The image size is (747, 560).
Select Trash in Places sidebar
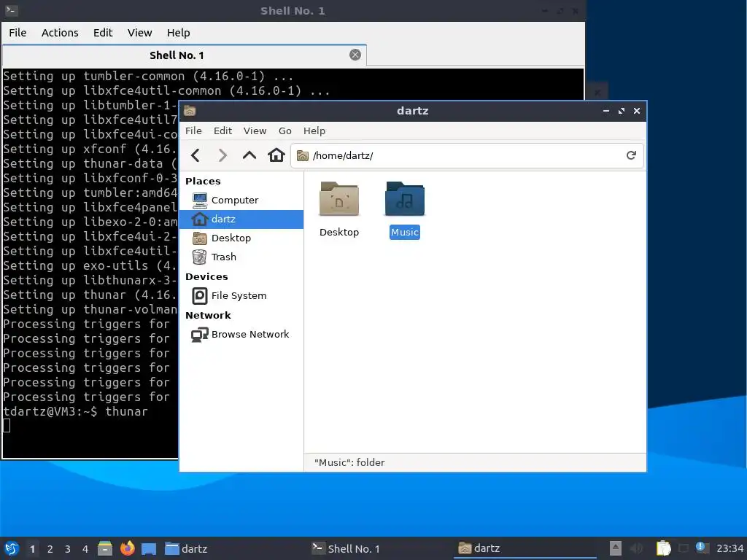pos(241,257)
